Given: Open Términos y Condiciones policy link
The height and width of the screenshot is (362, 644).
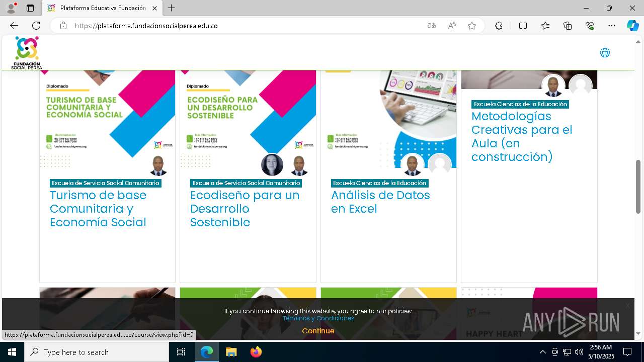Looking at the screenshot, I should click(318, 318).
